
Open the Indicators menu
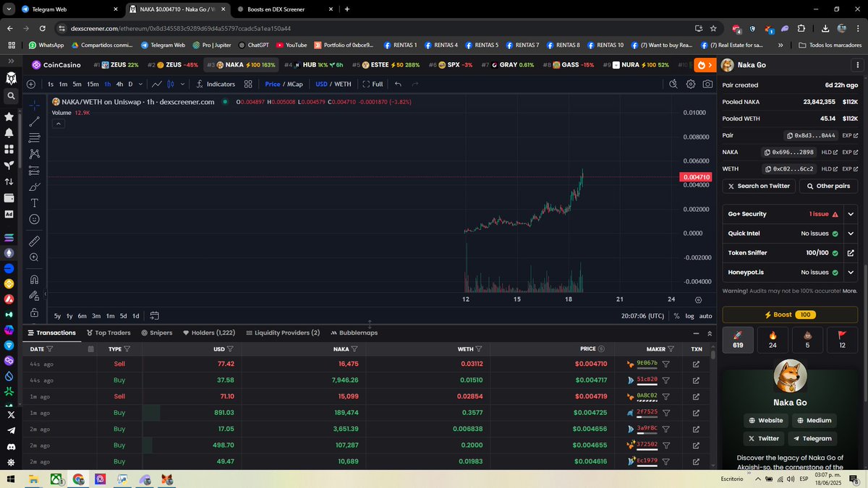(216, 84)
